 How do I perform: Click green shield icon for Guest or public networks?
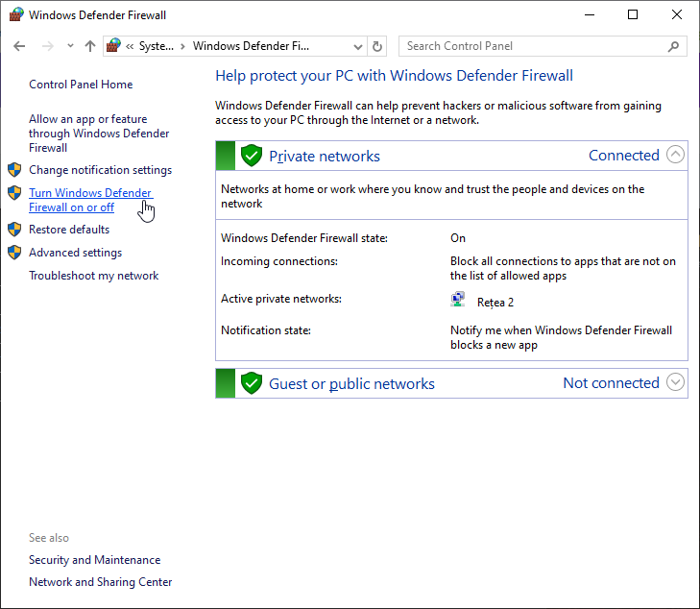(252, 383)
